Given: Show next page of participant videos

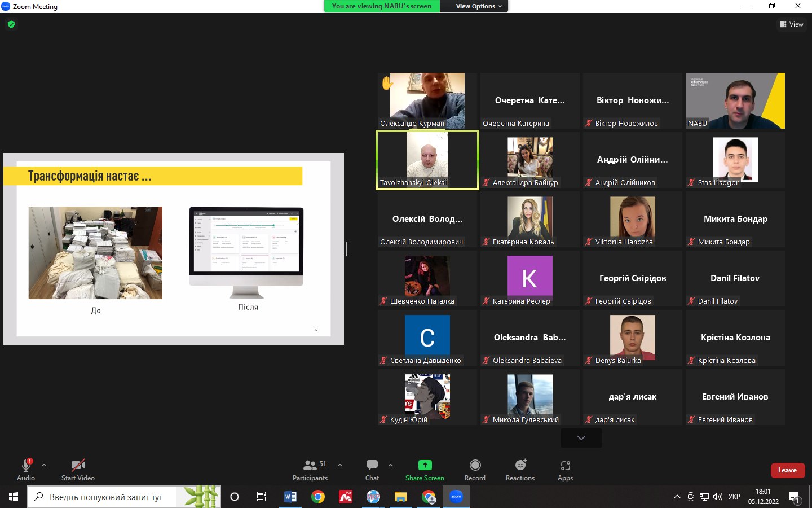Looking at the screenshot, I should coord(581,438).
